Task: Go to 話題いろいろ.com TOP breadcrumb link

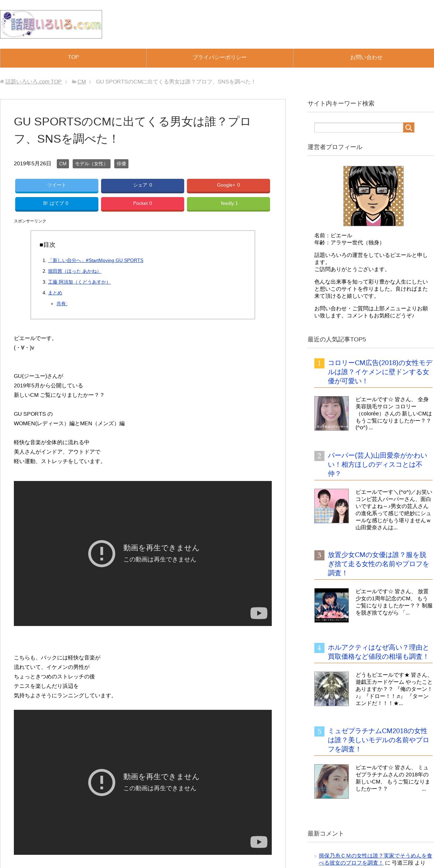Action: click(x=33, y=82)
